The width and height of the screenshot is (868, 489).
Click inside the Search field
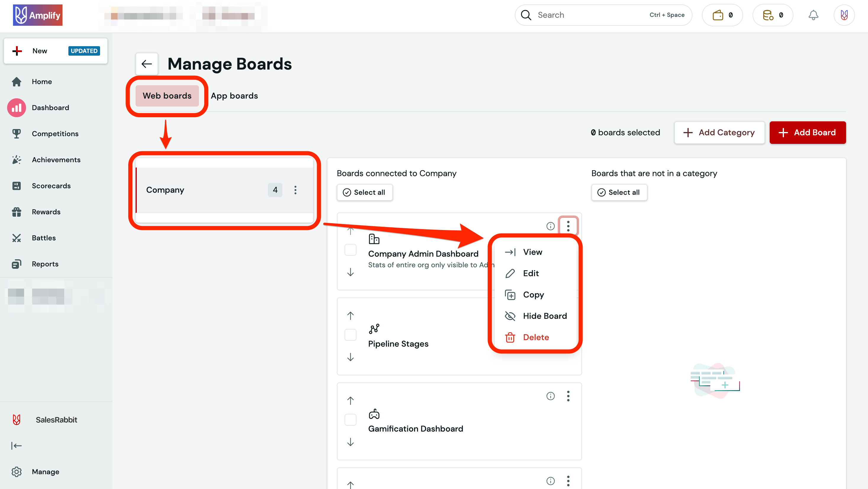coord(590,15)
